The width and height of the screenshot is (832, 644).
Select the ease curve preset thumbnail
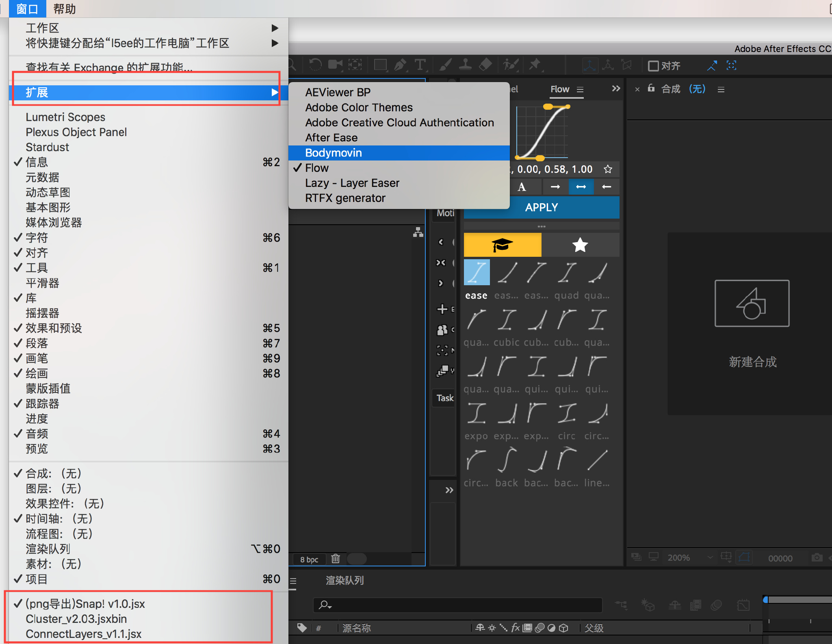pos(477,273)
